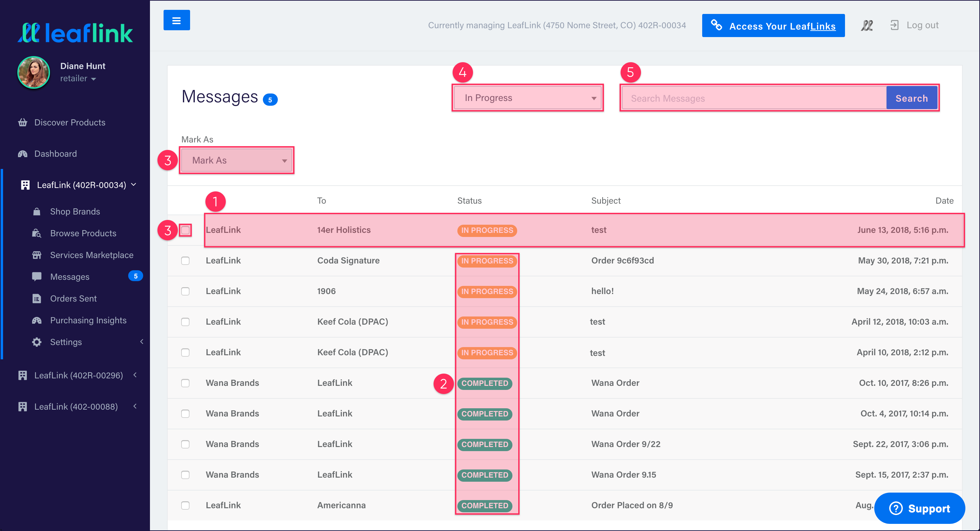Click IN PROGRESS badge on Coda Signature row
Viewport: 980px width, 531px height.
(x=487, y=261)
